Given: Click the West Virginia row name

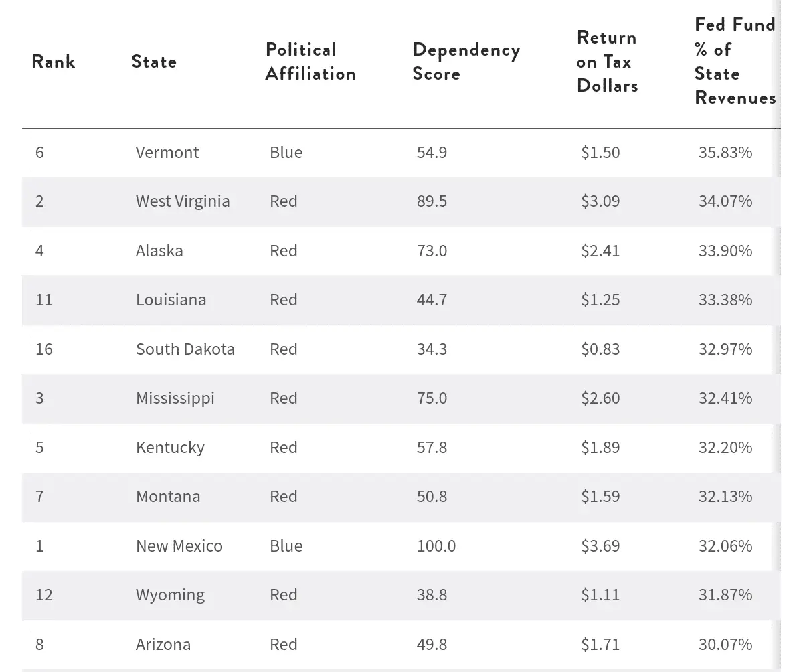Looking at the screenshot, I should [183, 201].
